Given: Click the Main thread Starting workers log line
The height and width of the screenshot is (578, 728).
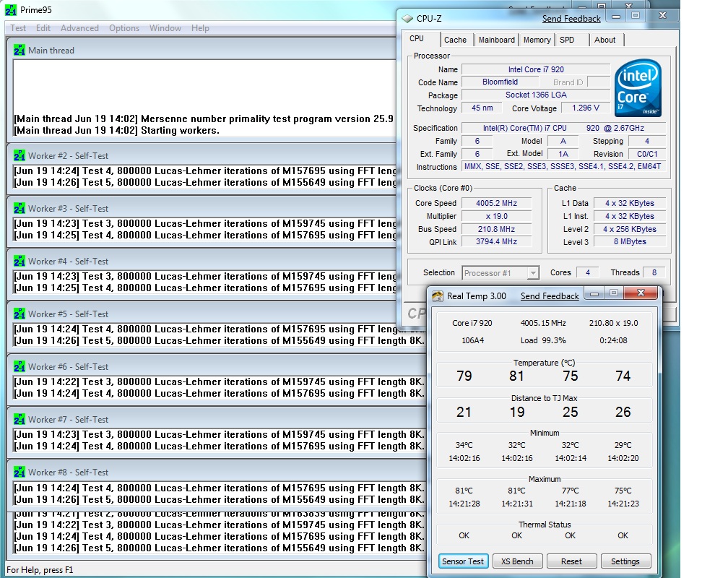Looking at the screenshot, I should coord(116,131).
